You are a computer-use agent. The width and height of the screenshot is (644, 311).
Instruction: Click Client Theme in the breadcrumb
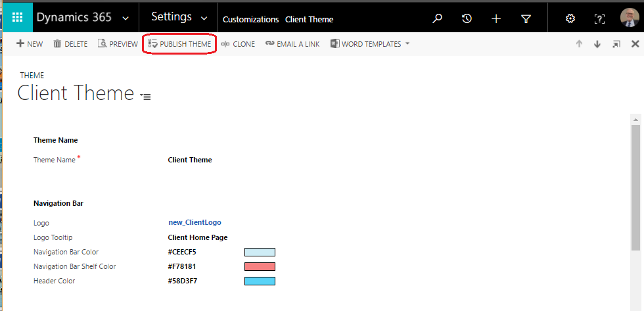click(310, 19)
